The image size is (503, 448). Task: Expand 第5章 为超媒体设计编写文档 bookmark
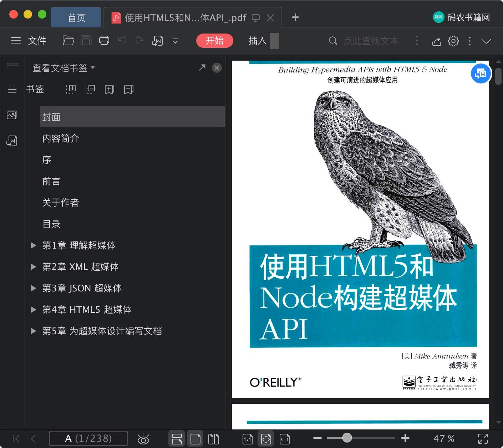pos(34,331)
